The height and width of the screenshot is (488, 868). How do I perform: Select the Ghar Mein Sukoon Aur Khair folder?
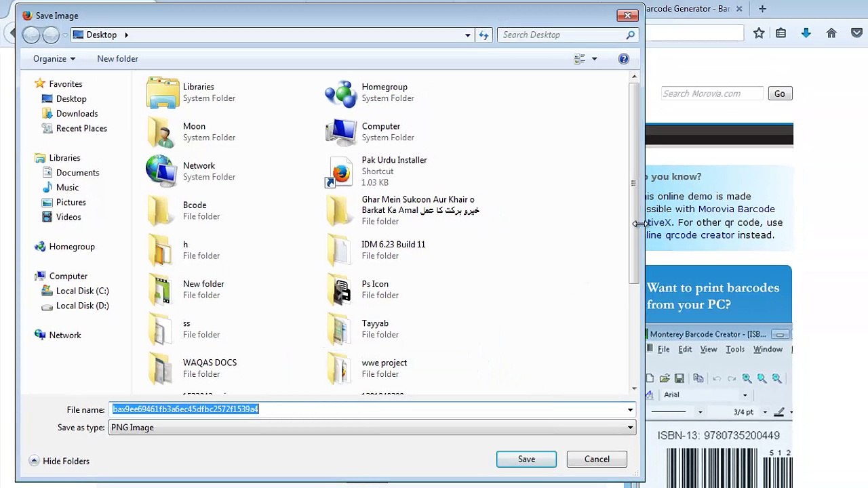click(x=402, y=210)
